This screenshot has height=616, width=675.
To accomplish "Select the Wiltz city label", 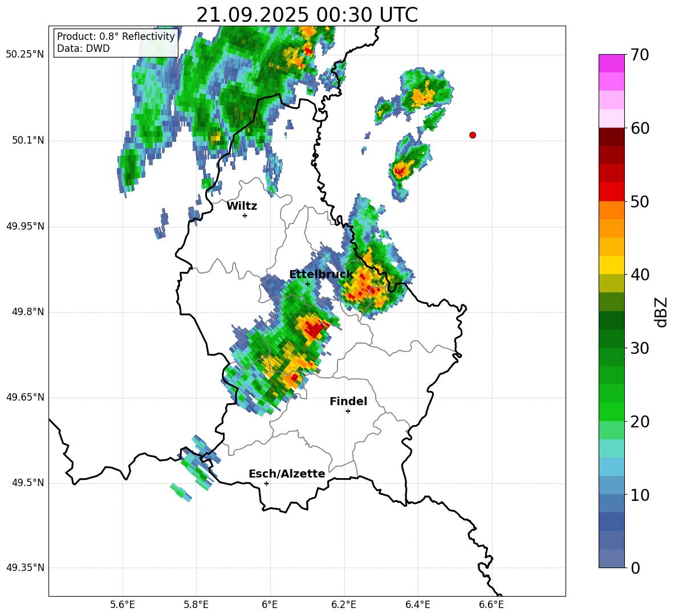I will 242,206.
